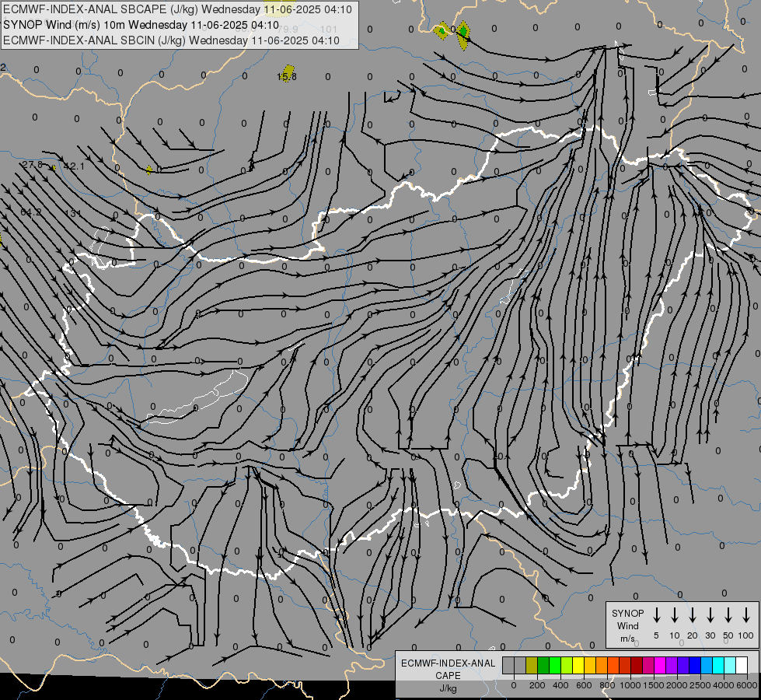Click the wind arrow above 5 m/s
This screenshot has width=761, height=700.
(x=657, y=614)
